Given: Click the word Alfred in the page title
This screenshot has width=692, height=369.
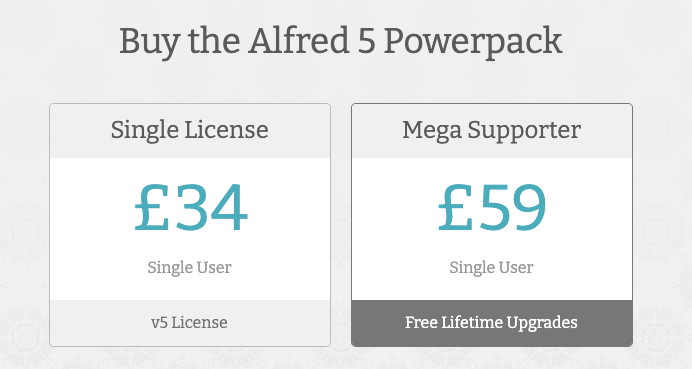Looking at the screenshot, I should tap(299, 41).
